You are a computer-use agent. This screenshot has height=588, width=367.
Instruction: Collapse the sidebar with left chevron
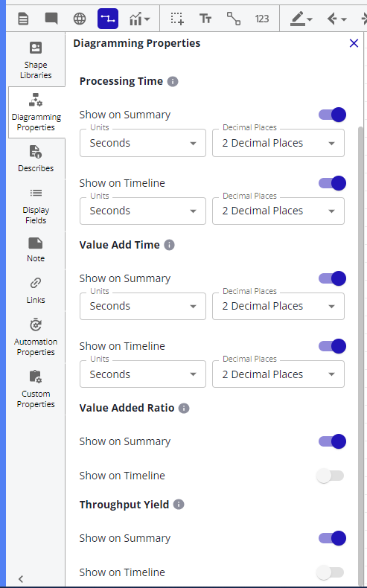(21, 578)
